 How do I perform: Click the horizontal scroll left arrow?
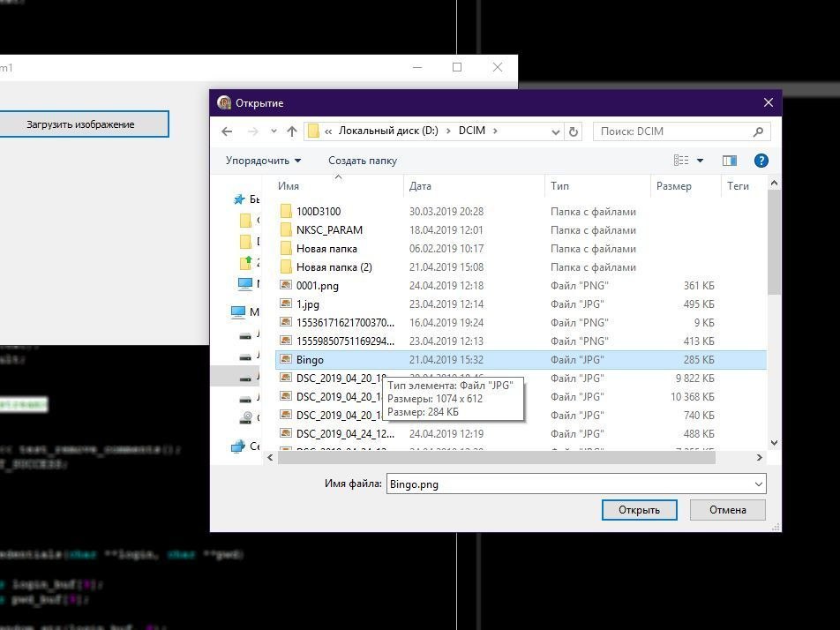point(270,457)
